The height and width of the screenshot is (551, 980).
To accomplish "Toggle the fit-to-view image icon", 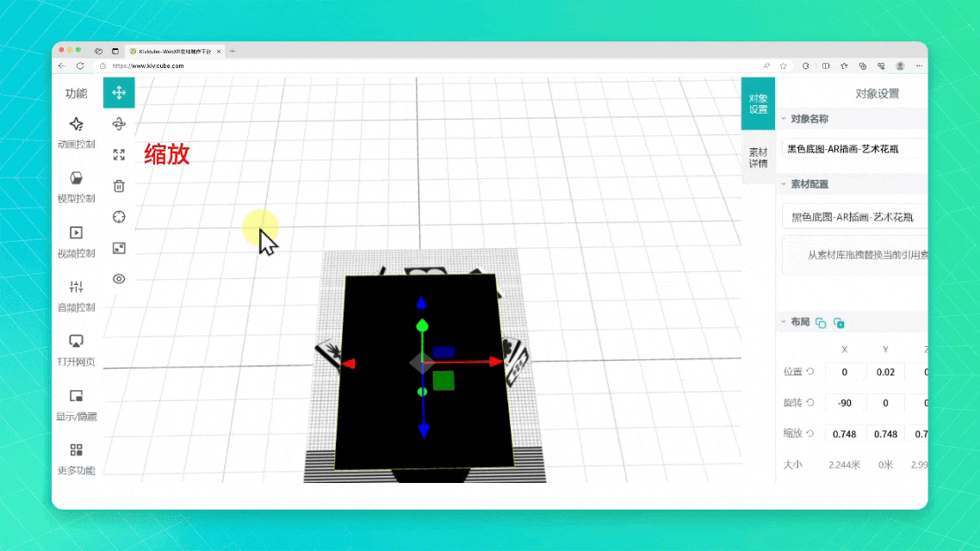I will click(x=119, y=248).
